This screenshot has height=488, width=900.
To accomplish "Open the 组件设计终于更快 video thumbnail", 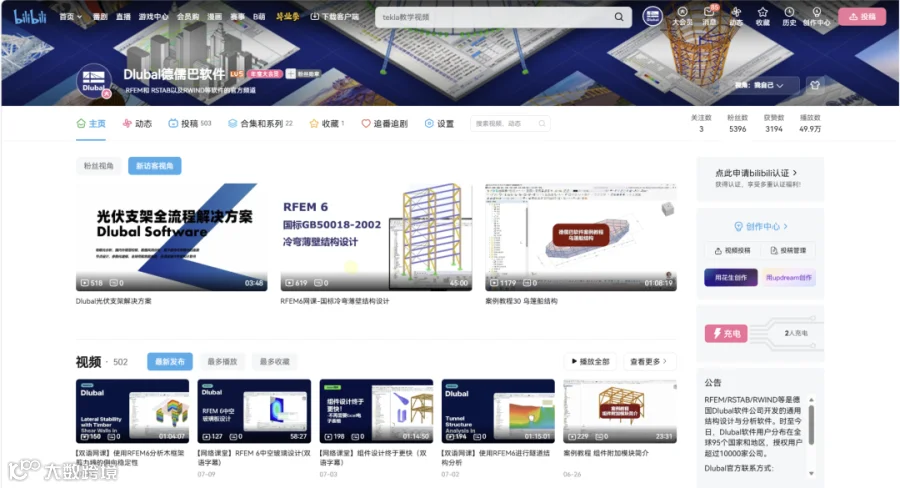I will tap(376, 410).
